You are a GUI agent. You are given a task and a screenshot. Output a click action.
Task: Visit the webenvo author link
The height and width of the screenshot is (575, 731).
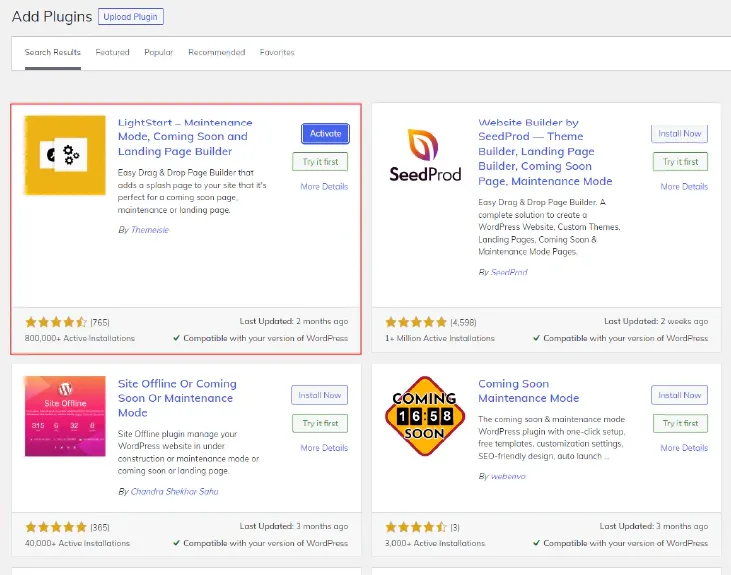pyautogui.click(x=508, y=476)
